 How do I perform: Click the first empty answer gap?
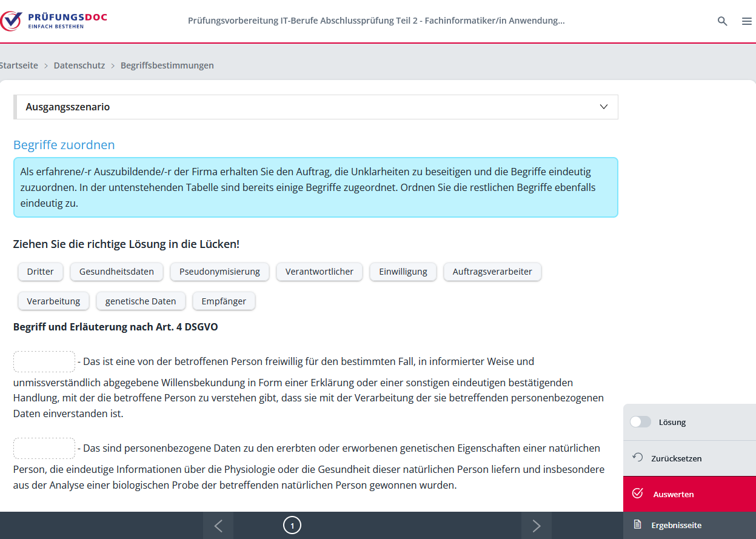click(44, 362)
